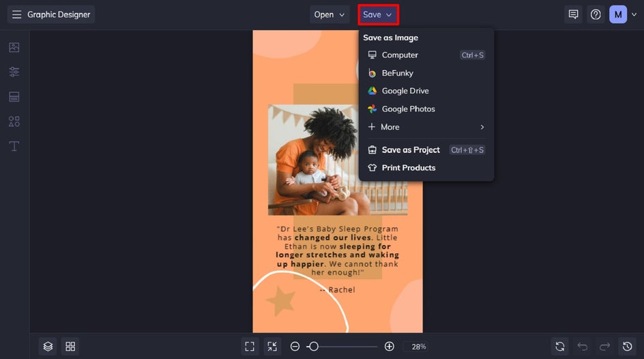Open the history icon

(x=627, y=346)
